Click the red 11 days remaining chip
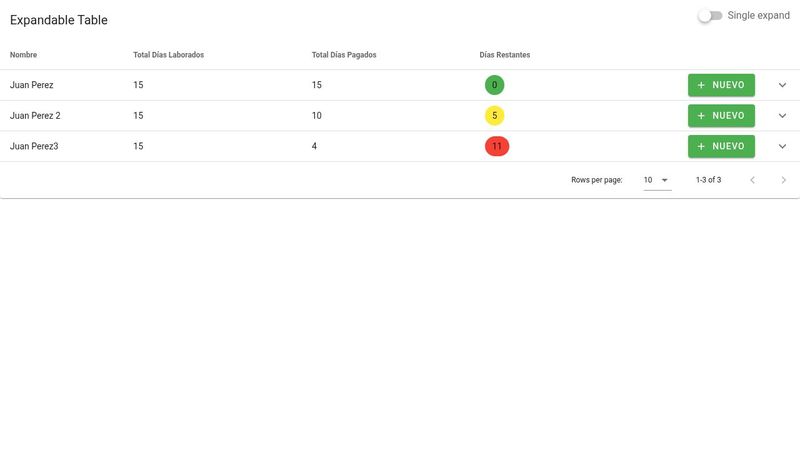 497,146
